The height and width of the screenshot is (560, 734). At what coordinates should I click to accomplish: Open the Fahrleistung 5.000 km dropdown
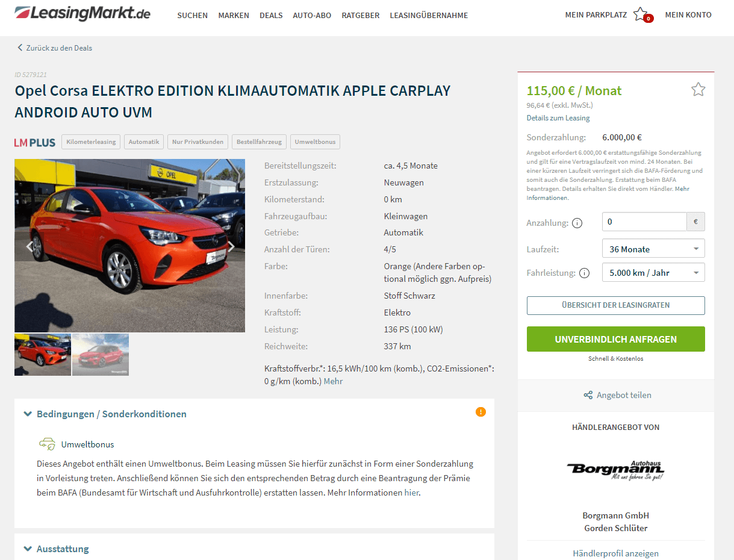[653, 273]
